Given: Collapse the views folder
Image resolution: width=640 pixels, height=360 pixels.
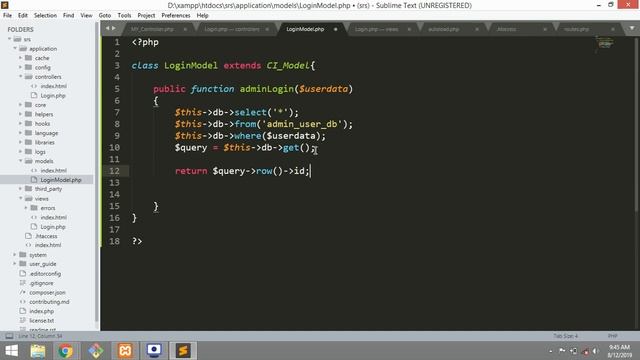Looking at the screenshot, I should 20,199.
